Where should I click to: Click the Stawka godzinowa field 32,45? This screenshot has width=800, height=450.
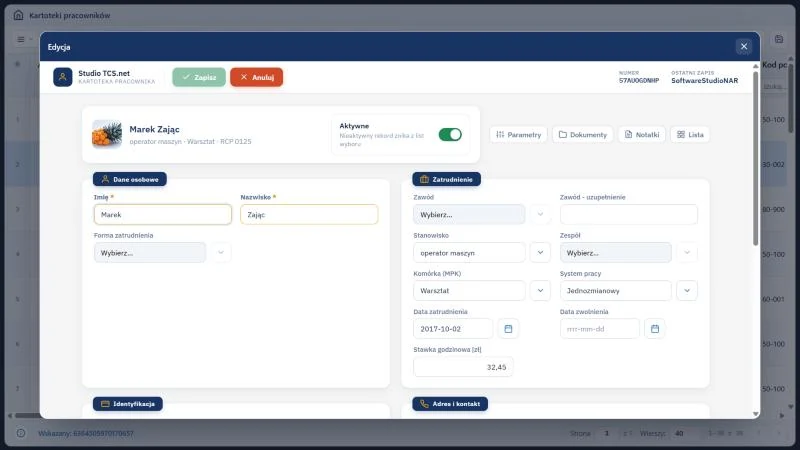click(463, 367)
